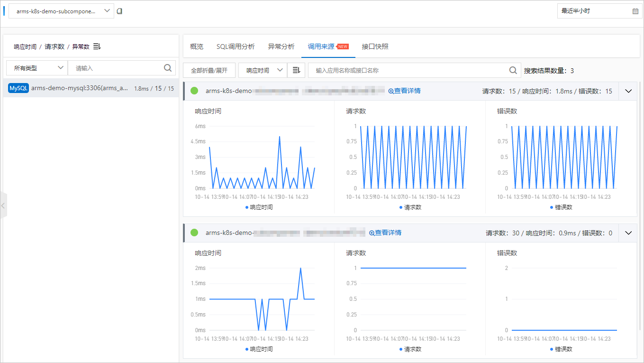Switch to the SQL调用分析 tab
The height and width of the screenshot is (363, 644).
point(236,47)
